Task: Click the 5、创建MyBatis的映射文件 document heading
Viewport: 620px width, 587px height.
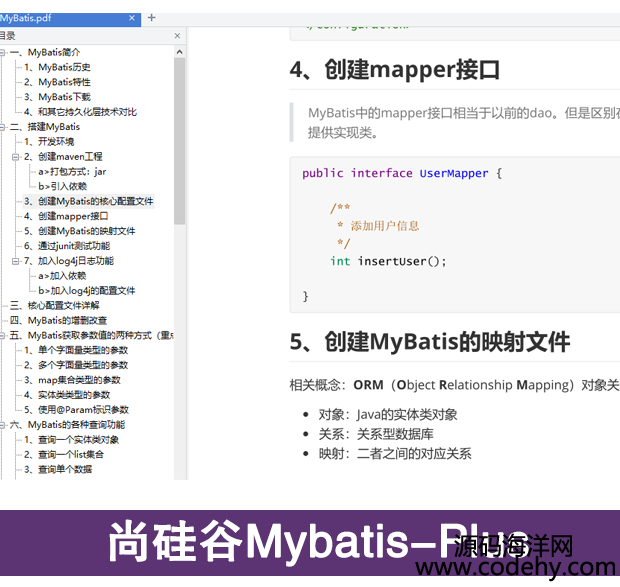Action: point(430,342)
